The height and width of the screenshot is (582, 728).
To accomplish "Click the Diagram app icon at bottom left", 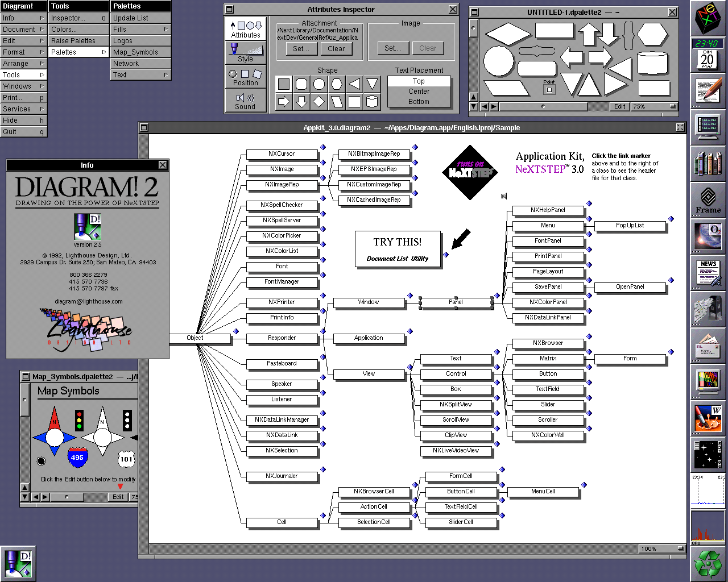I will (x=18, y=563).
